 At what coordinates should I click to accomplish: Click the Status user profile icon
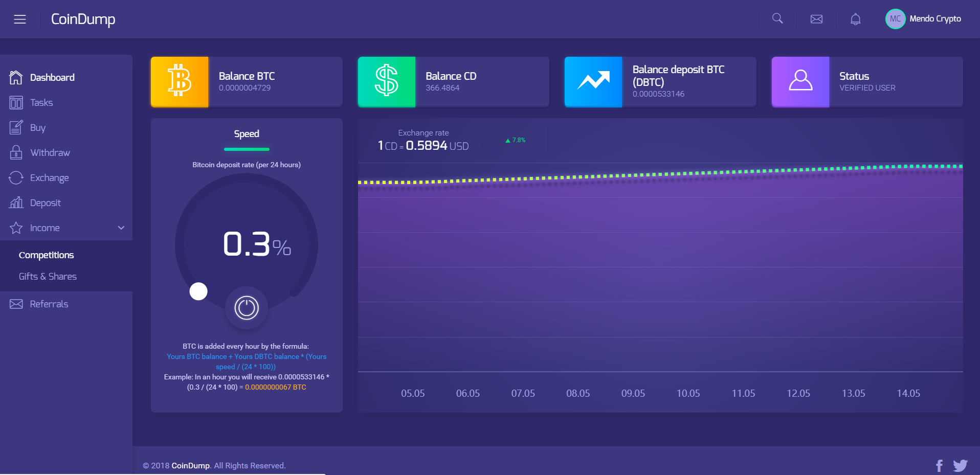800,82
